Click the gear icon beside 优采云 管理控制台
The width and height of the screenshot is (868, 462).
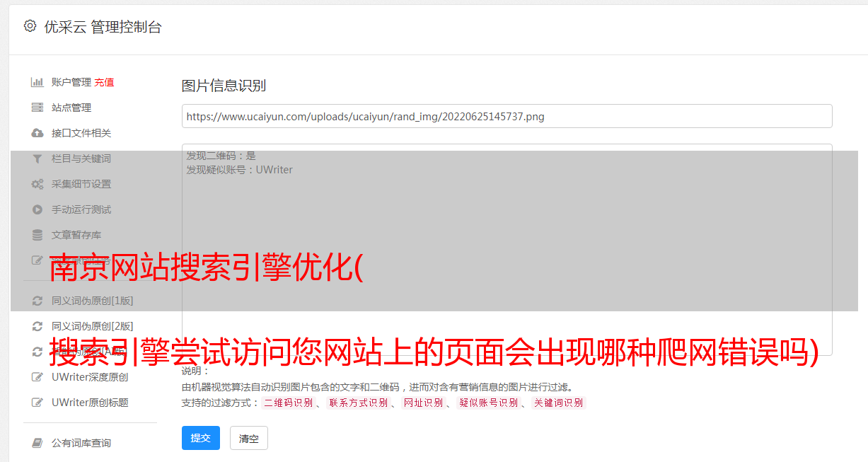click(x=30, y=26)
